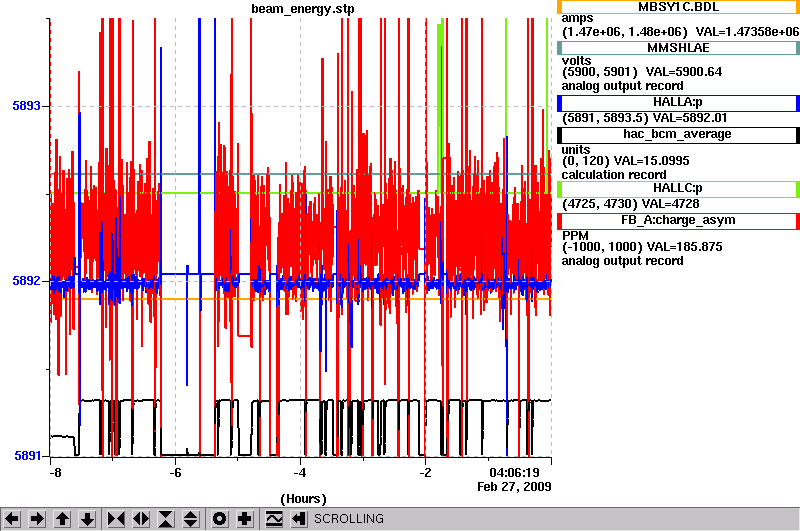Select the hac_bcm_average black legend entry
The width and height of the screenshot is (800, 531).
coord(678,135)
